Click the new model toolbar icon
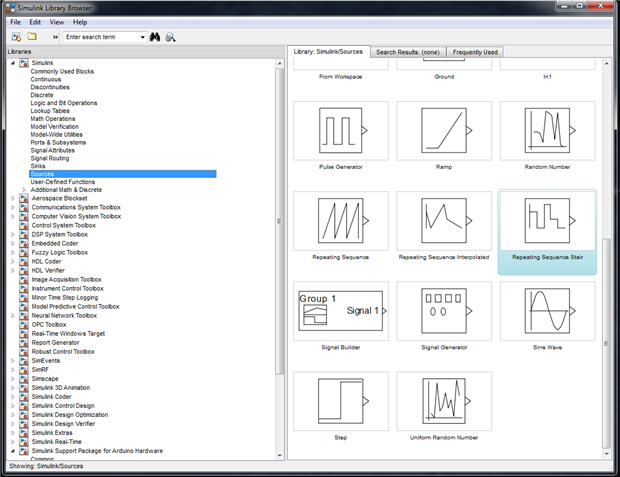Viewport: 620px width, 477px height. (x=16, y=37)
